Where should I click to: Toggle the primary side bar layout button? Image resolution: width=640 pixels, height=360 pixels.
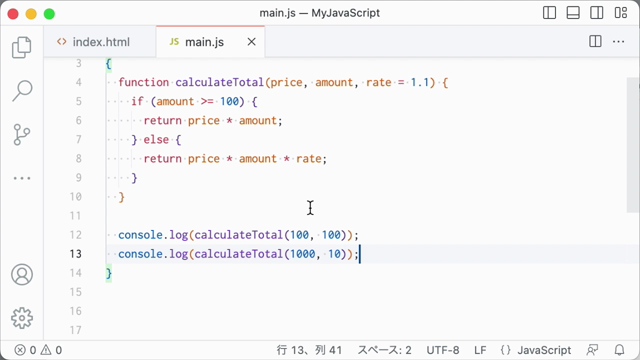tap(549, 13)
